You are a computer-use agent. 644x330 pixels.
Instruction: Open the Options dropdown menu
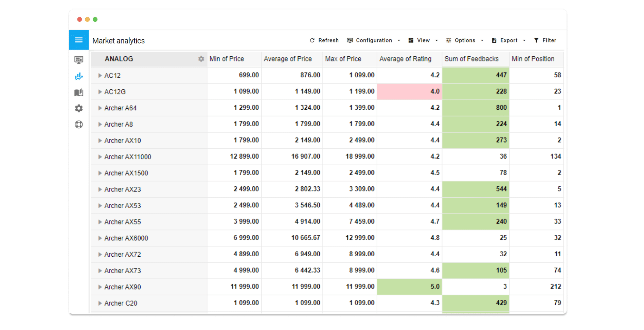pos(464,40)
